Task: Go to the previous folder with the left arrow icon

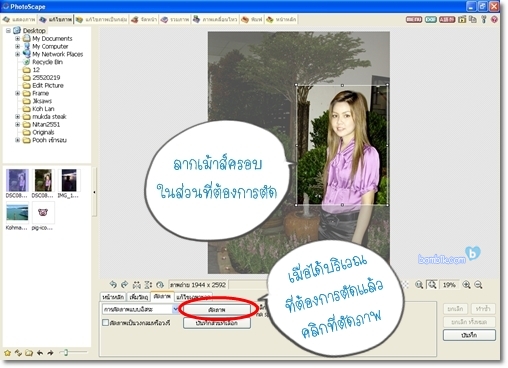Action: 40,353
